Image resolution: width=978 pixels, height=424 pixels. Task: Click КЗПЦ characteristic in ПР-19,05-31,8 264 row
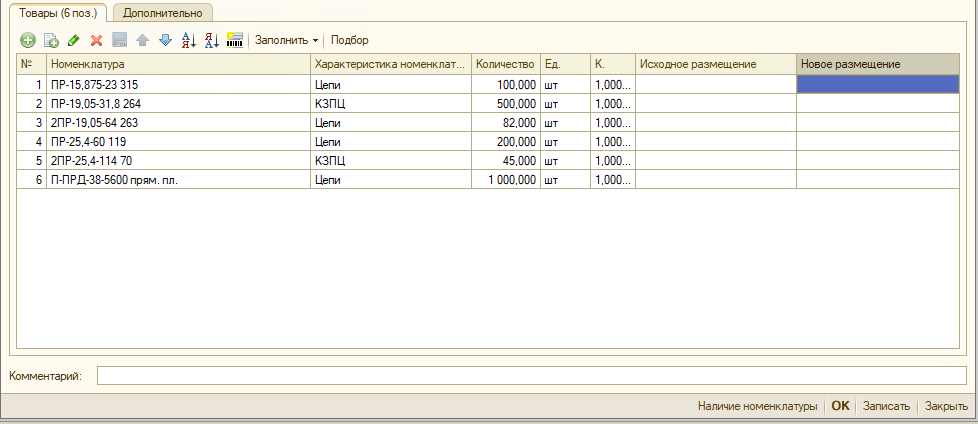click(x=391, y=104)
